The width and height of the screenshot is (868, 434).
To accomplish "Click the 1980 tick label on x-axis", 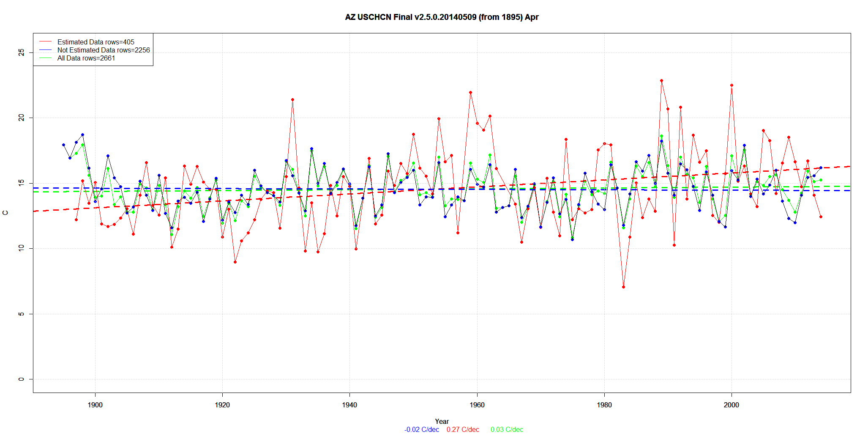I will (x=604, y=405).
